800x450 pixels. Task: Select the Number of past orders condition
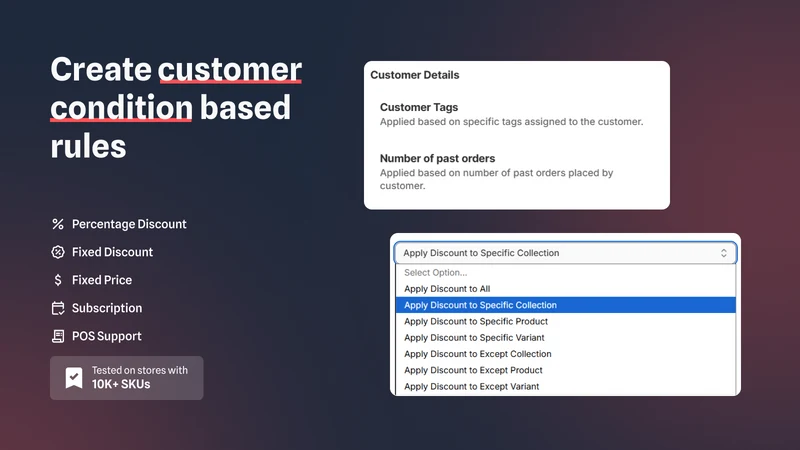click(x=496, y=172)
